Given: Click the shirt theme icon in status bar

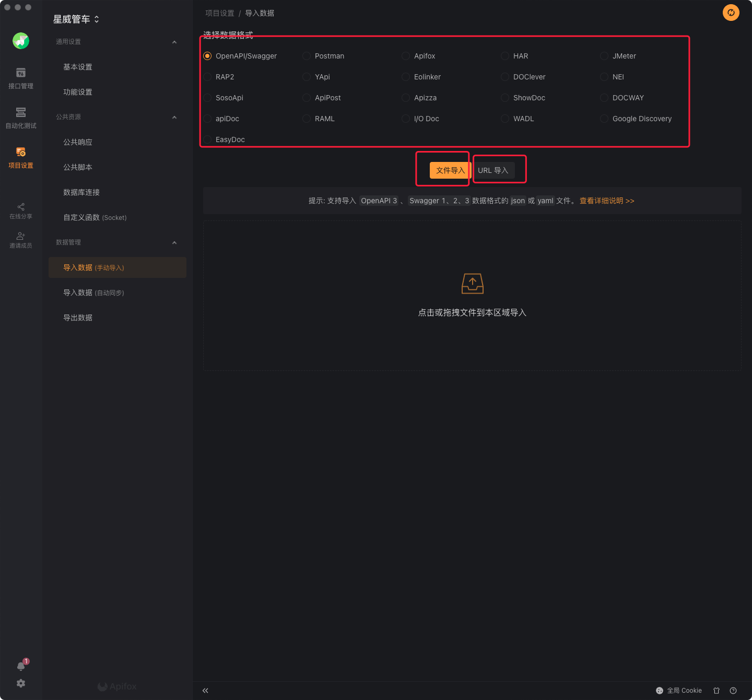Looking at the screenshot, I should (716, 691).
